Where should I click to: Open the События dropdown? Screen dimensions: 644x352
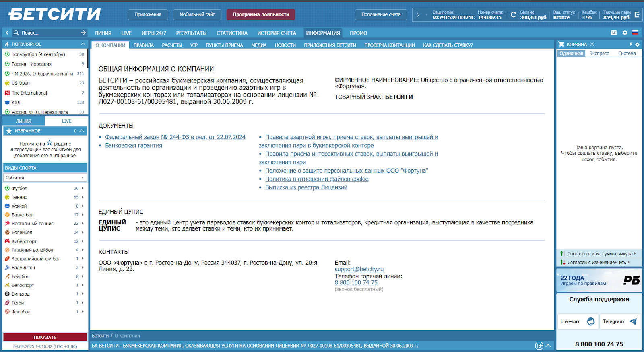45,178
